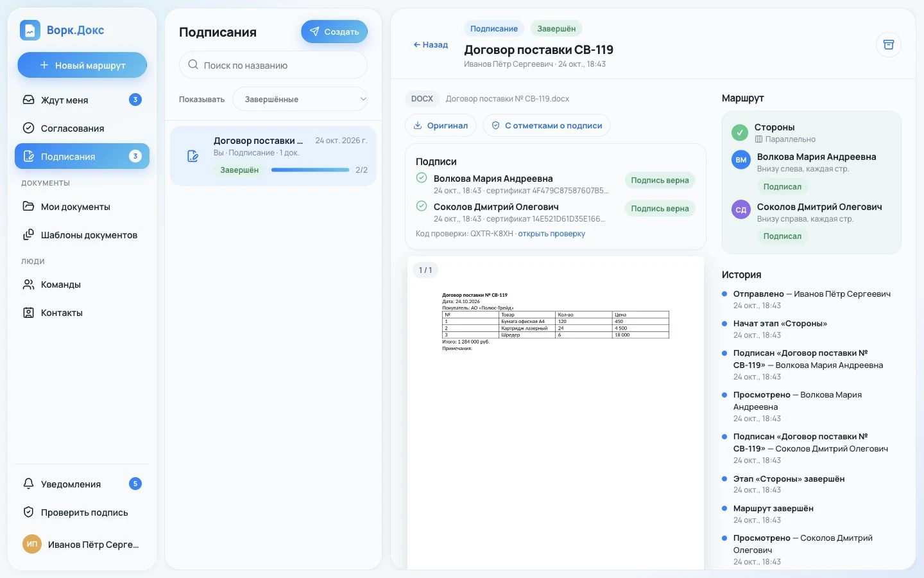Click the check icon beside Волкова's signature
Image resolution: width=924 pixels, height=578 pixels.
(422, 178)
